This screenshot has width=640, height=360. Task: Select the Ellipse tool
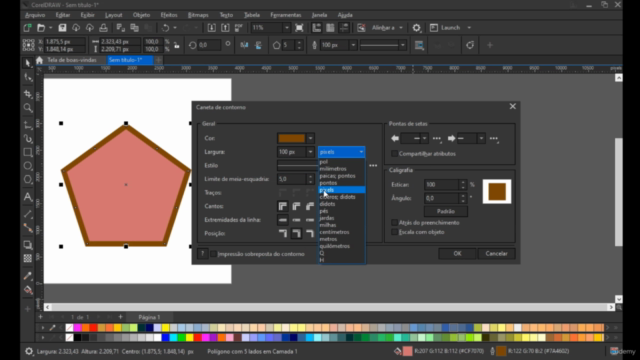tap(28, 166)
